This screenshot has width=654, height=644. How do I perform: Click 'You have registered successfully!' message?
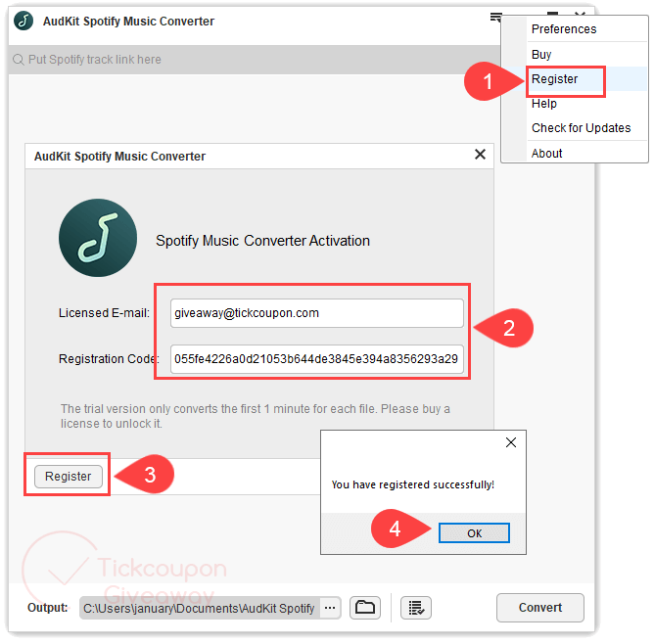tap(412, 484)
